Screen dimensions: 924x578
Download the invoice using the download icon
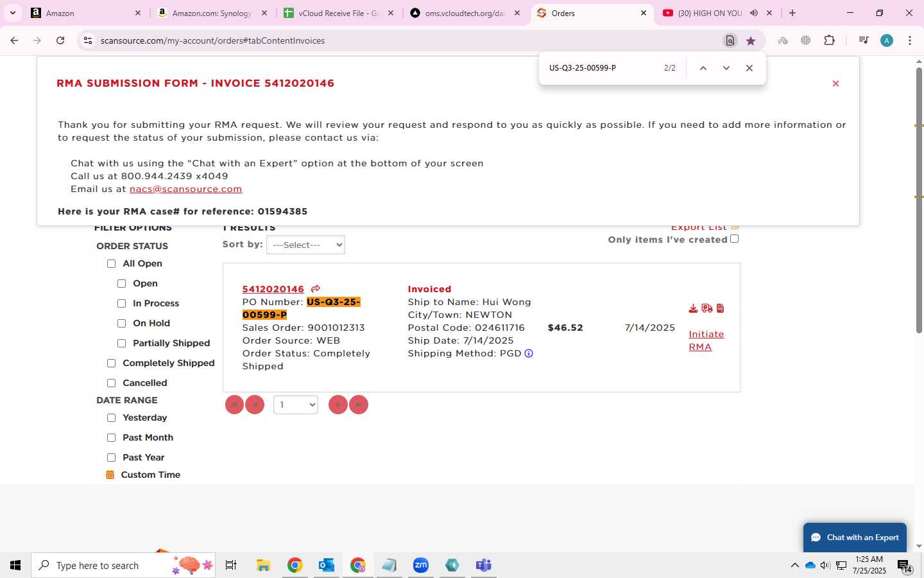[x=693, y=308]
